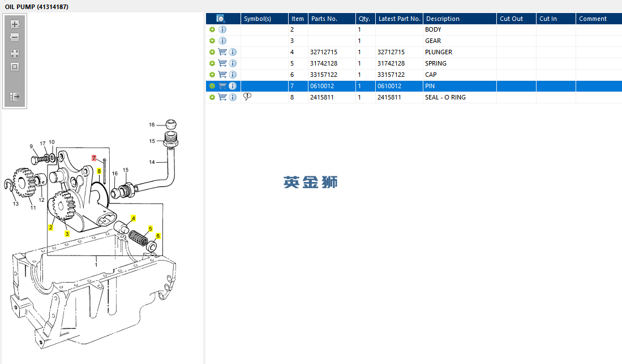Click parts number 32712715 in Parts No. column
This screenshot has width=622, height=364.
[x=324, y=53]
